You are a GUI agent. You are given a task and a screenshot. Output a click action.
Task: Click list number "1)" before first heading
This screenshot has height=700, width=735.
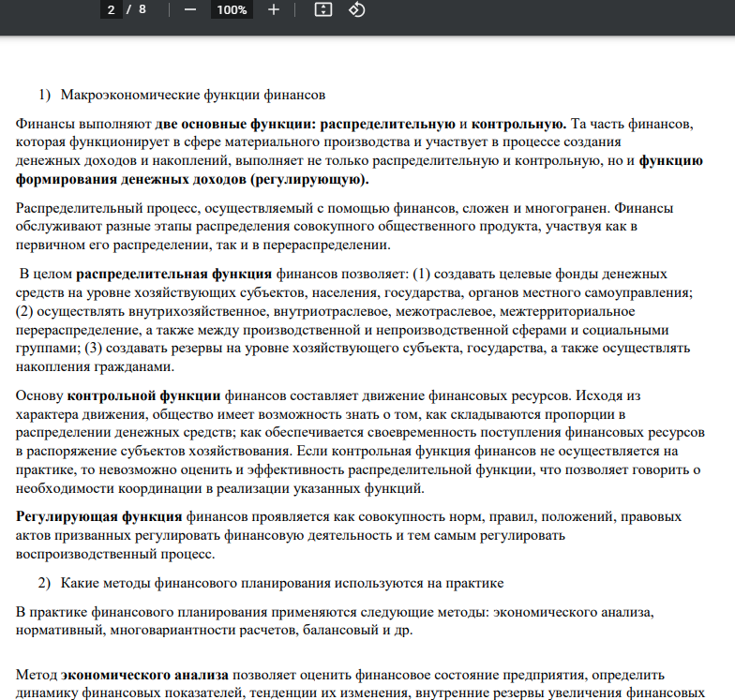pos(44,95)
